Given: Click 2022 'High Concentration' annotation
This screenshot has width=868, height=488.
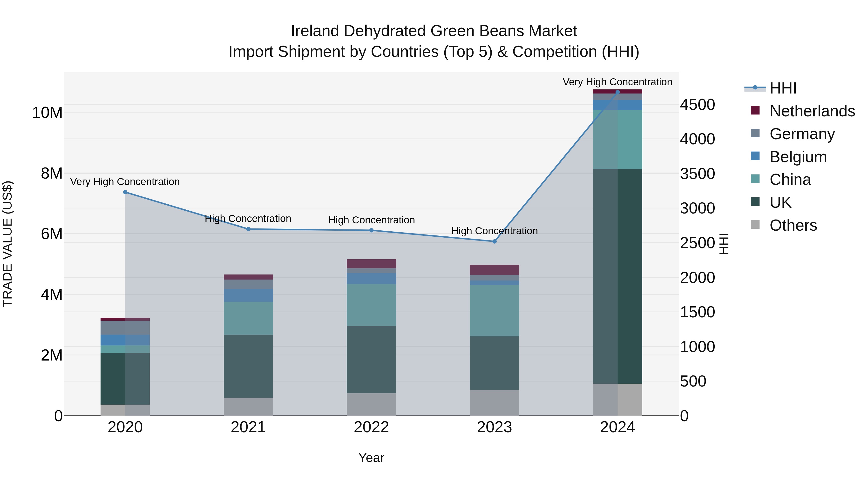Looking at the screenshot, I should tap(372, 220).
